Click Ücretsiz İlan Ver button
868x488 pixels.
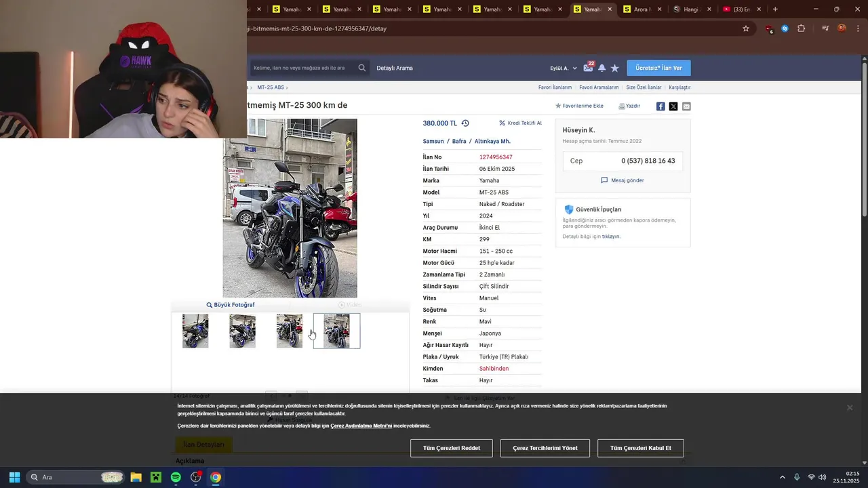point(658,68)
